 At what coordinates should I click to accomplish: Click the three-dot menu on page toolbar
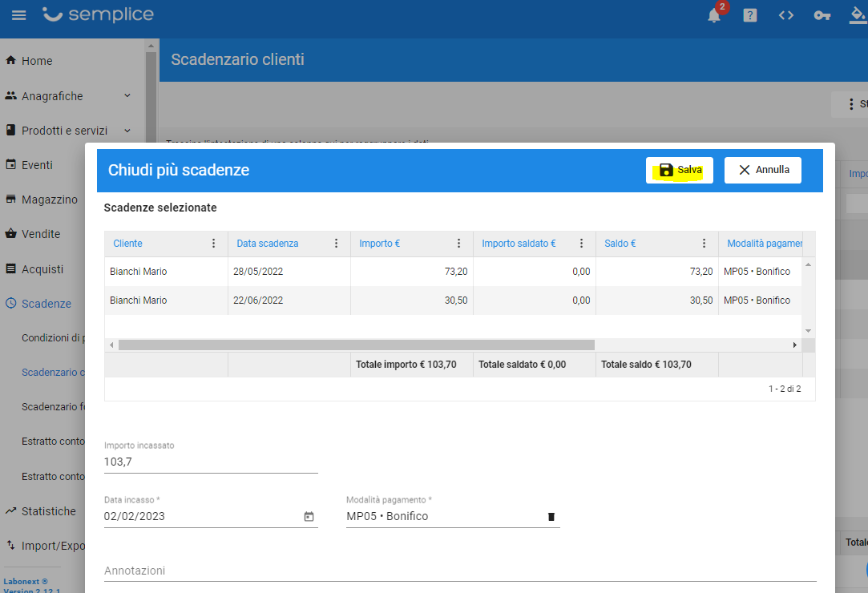coord(851,104)
